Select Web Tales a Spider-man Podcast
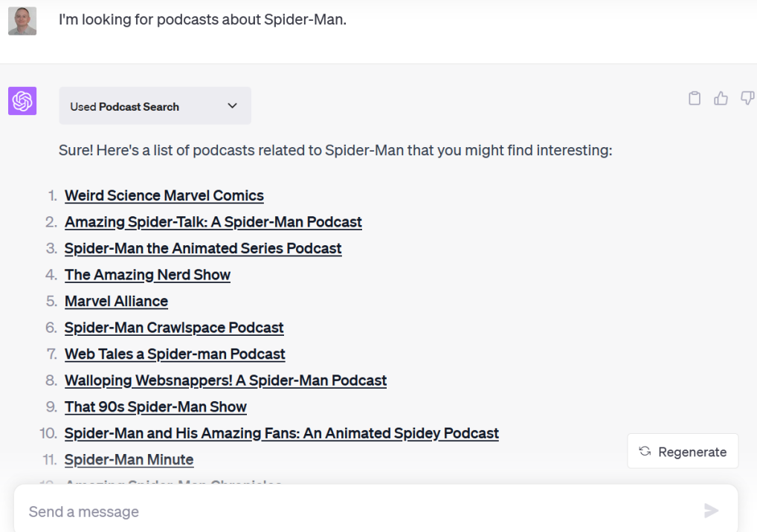Viewport: 757px width, 532px height. [x=175, y=354]
